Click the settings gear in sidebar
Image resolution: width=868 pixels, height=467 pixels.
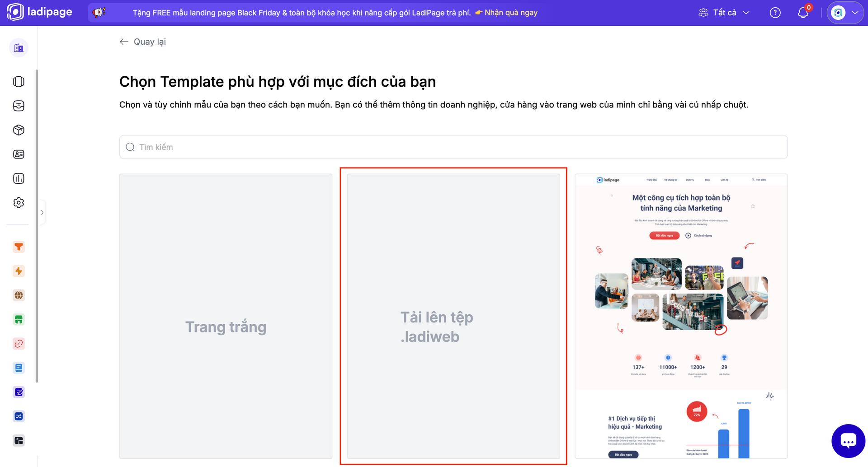(x=19, y=203)
